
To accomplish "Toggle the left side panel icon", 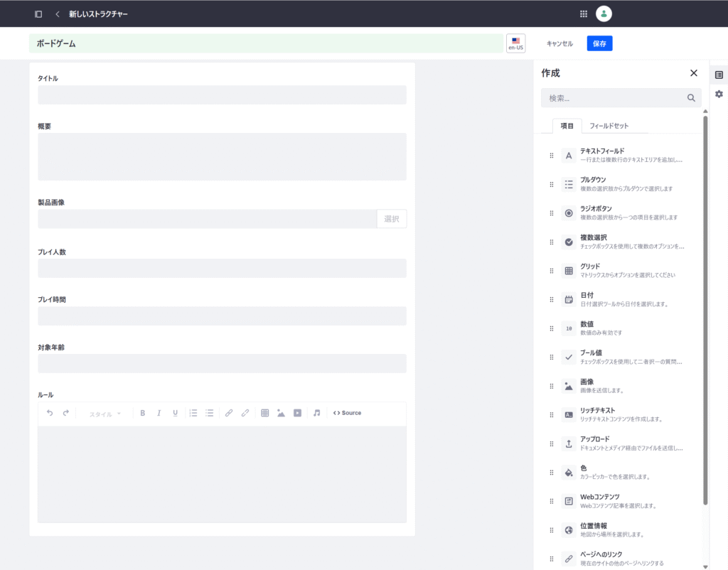I will (x=38, y=14).
